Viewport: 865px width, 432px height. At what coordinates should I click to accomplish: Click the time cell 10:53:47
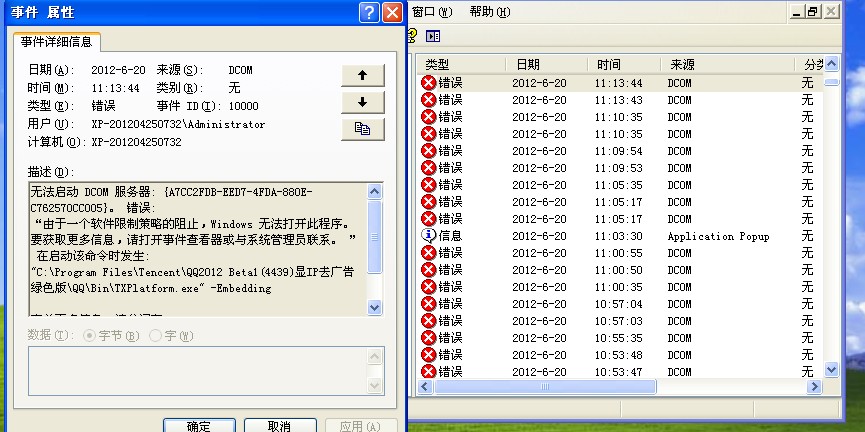(618, 372)
